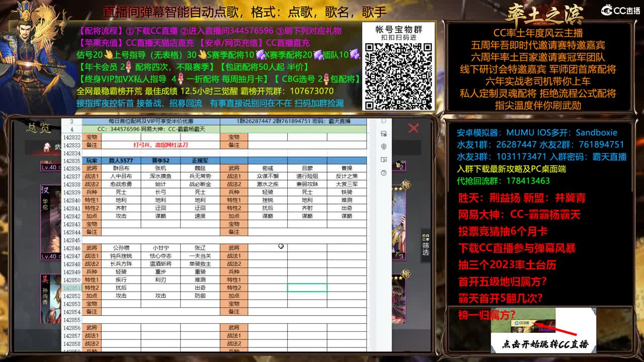
Task: Click the red 打弓兵,流氓网红法刀 note cell
Action: (x=160, y=145)
